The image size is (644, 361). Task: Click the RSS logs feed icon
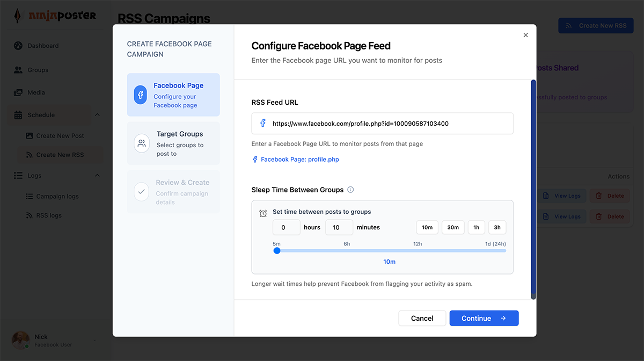pyautogui.click(x=30, y=215)
